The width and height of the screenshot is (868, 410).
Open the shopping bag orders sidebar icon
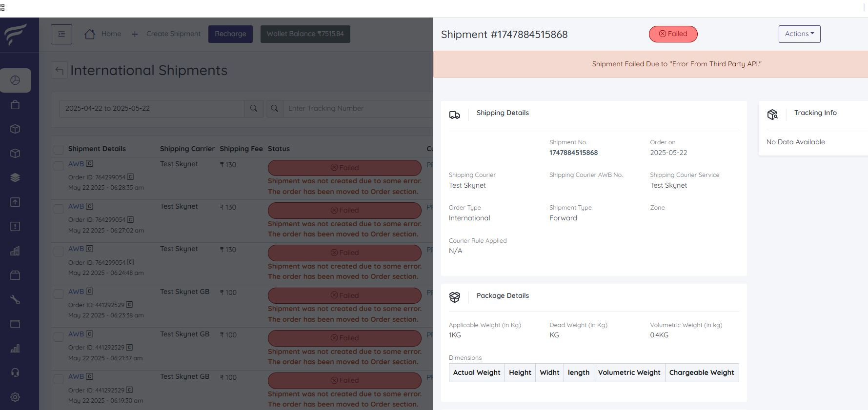15,105
